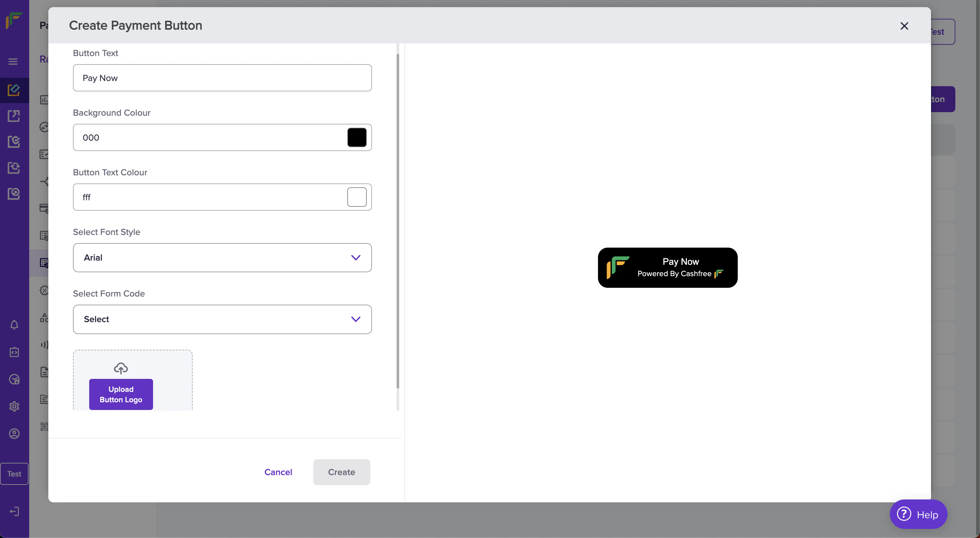The width and height of the screenshot is (980, 538).
Task: Click the settings gear icon in sidebar
Action: click(14, 406)
